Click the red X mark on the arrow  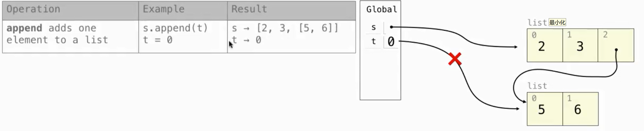click(x=455, y=59)
